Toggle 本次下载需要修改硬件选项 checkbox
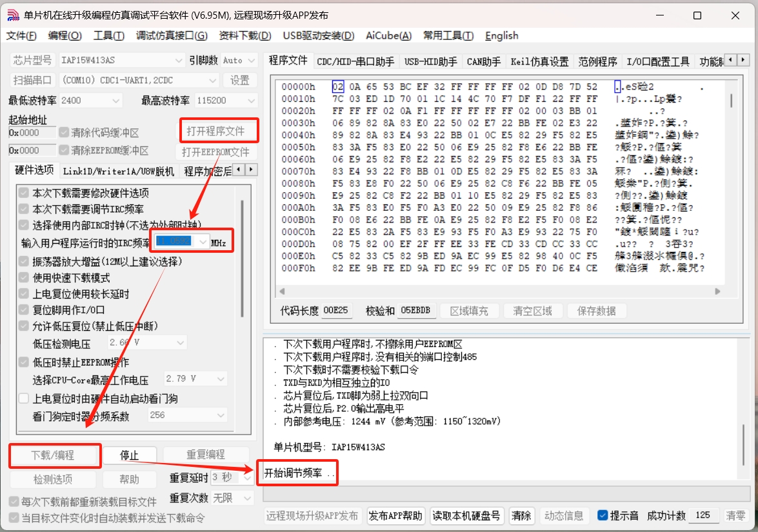The height and width of the screenshot is (532, 758). coord(24,193)
